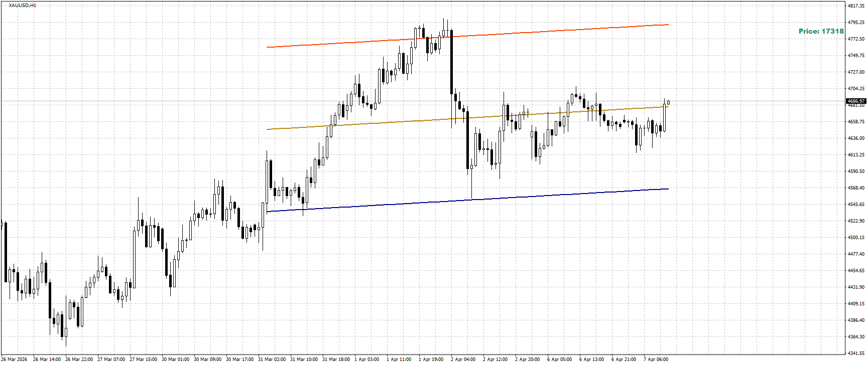Click the 4590.50 price axis label

856,171
